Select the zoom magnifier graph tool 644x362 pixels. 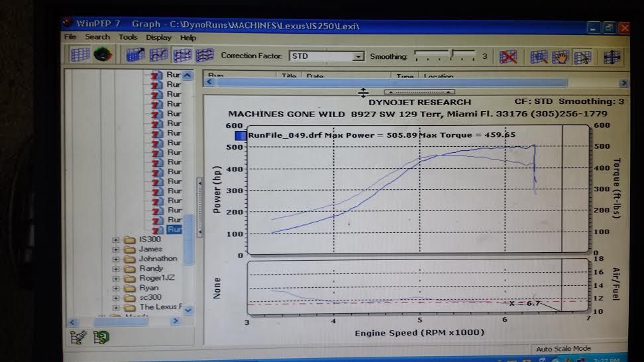(x=539, y=57)
